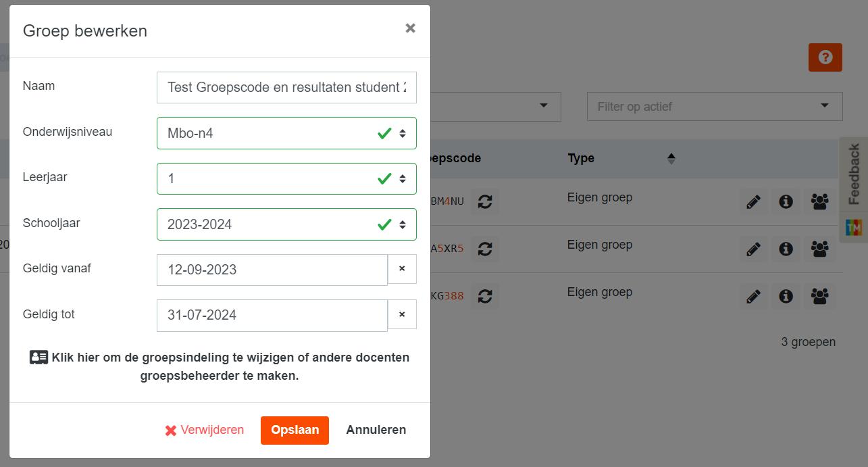Open members icon for the third group row

[819, 296]
